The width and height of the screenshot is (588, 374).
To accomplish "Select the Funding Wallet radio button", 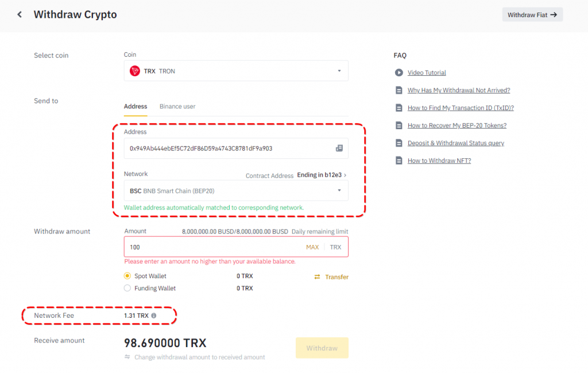I will (128, 289).
